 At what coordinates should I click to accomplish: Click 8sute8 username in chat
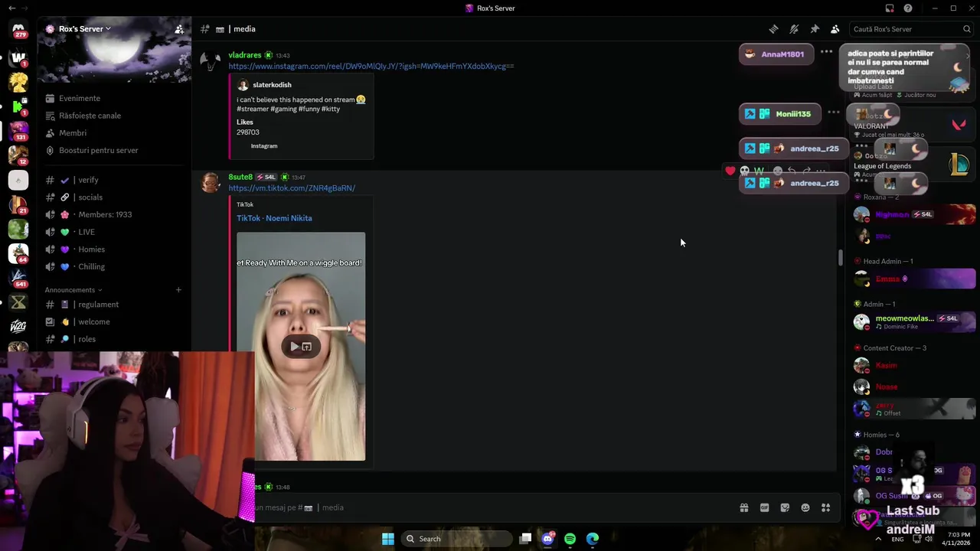pos(240,177)
